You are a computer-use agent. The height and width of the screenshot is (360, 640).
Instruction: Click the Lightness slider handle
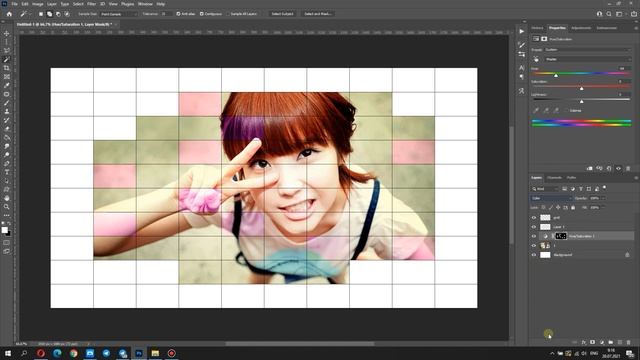pyautogui.click(x=582, y=101)
